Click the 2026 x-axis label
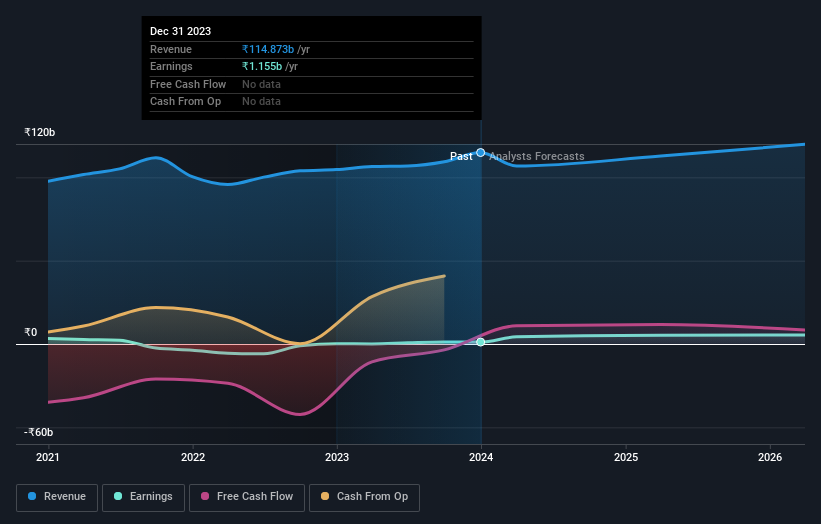 [x=770, y=457]
